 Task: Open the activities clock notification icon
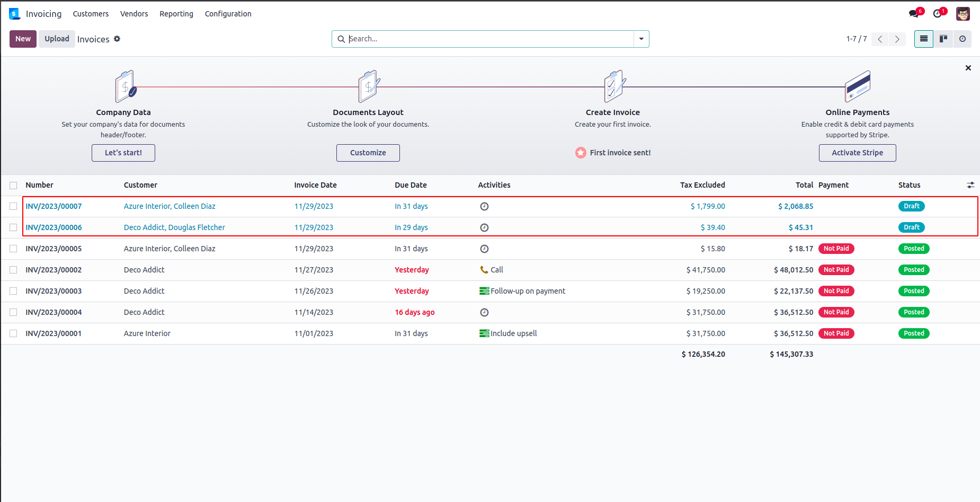[938, 14]
